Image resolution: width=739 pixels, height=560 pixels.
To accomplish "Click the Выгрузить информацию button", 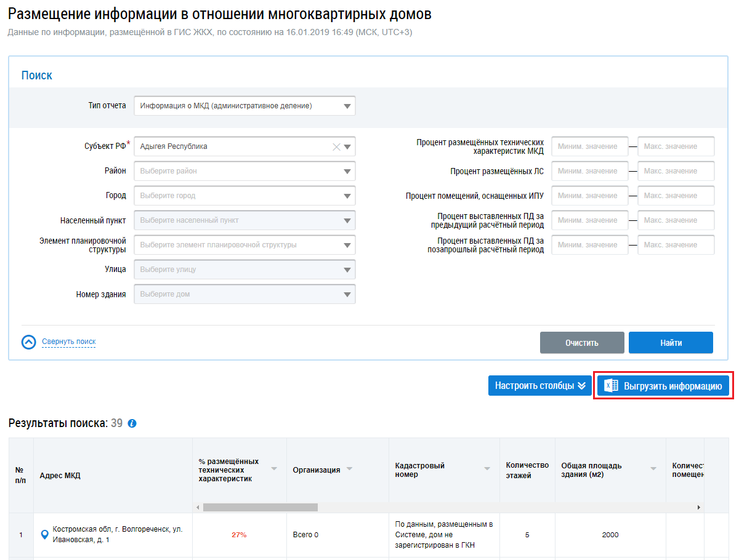I will point(663,386).
